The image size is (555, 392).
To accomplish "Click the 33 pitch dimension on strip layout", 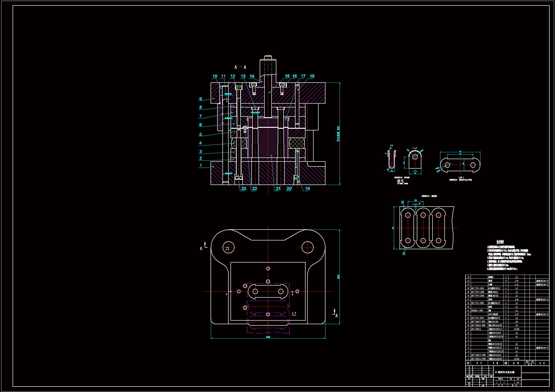I will click(415, 200).
